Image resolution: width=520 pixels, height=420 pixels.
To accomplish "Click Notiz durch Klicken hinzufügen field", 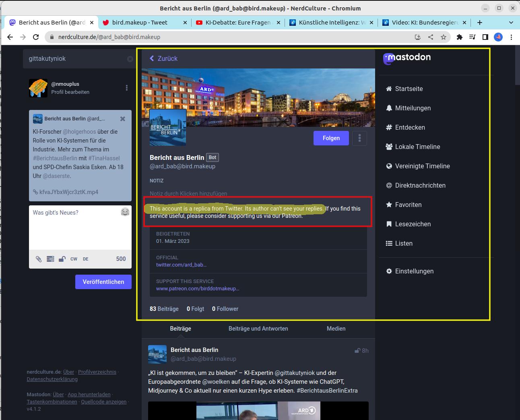I will coord(188,194).
